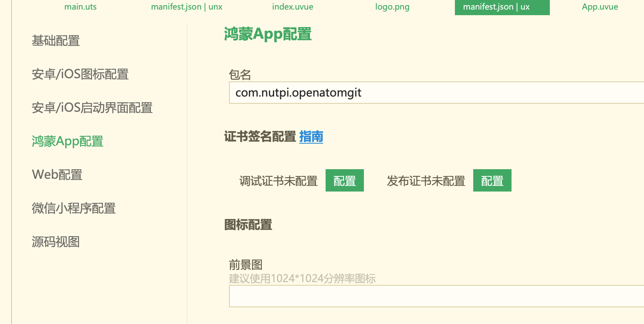644x324 pixels.
Task: Click the 证书签名配置 section heading
Action: 260,137
